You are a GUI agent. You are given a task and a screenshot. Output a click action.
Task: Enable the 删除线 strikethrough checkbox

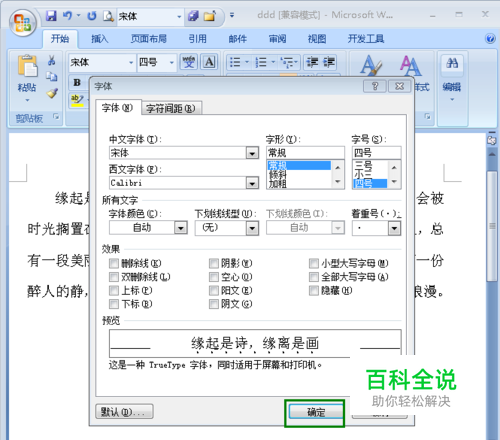click(114, 264)
